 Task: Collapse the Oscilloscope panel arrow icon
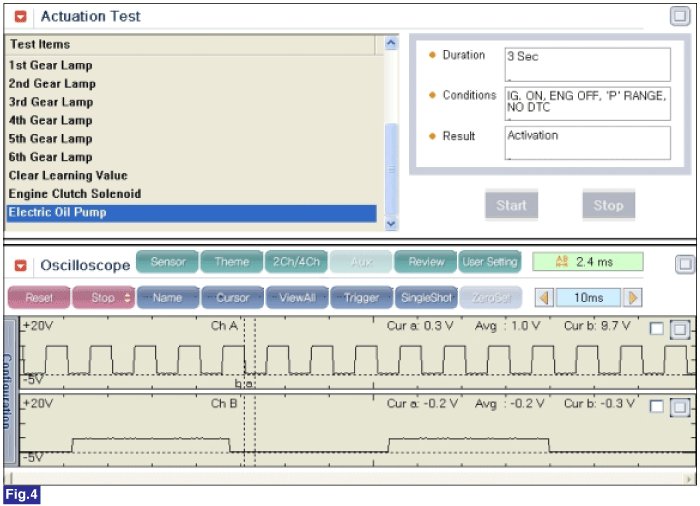pos(19,265)
